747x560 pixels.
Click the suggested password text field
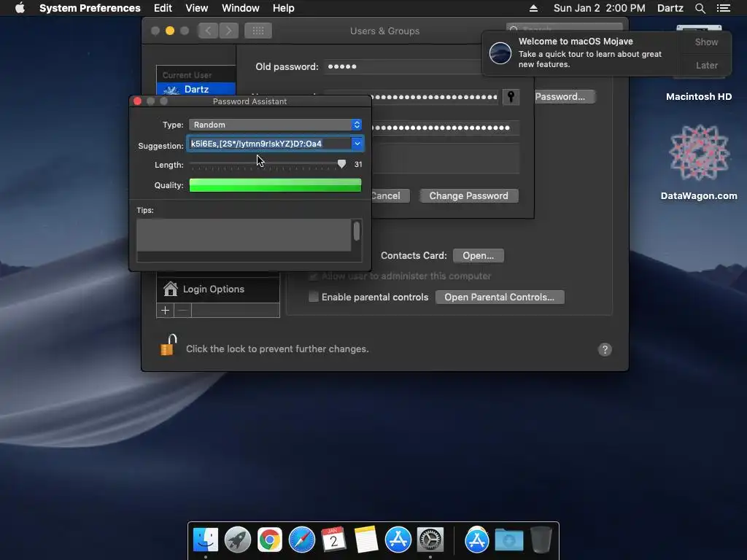270,144
